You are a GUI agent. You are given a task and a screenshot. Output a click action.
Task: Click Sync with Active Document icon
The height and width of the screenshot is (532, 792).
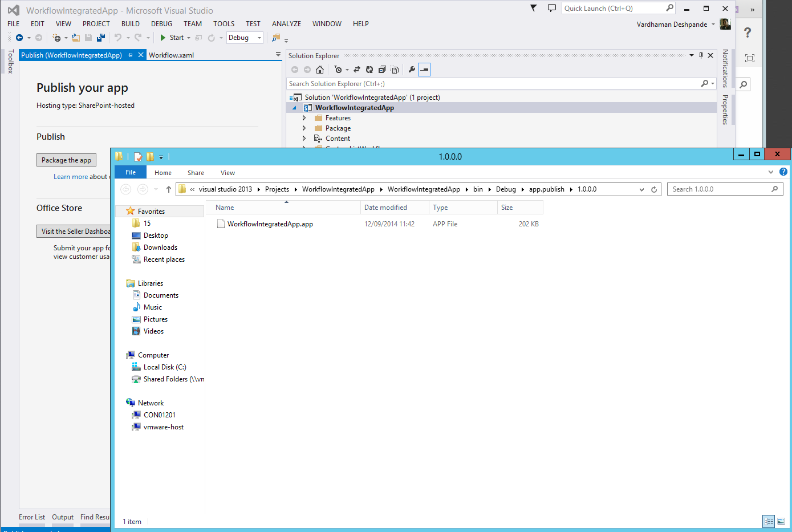(357, 70)
